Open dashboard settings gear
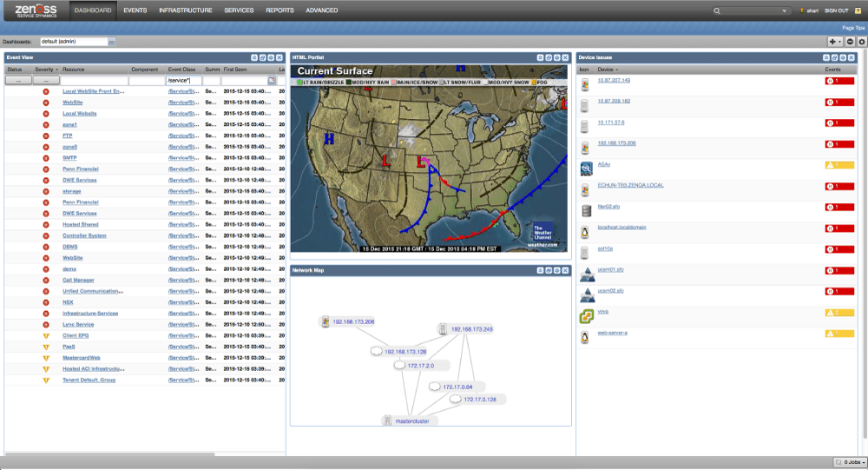 (862, 42)
